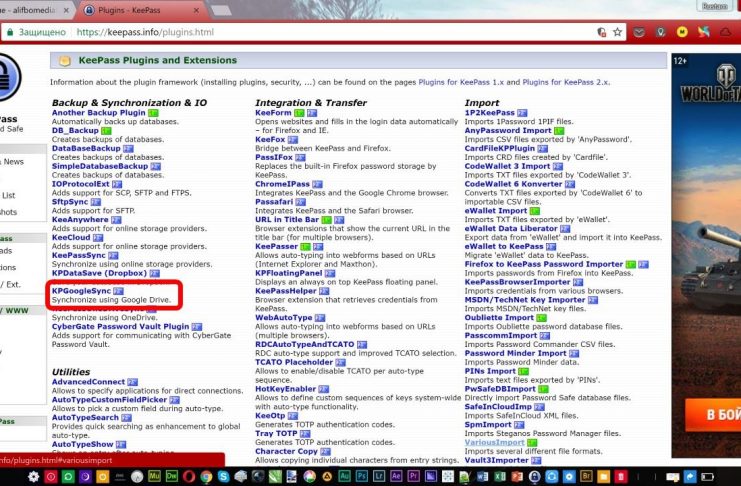Open the KeeForm plugin link

coord(273,113)
